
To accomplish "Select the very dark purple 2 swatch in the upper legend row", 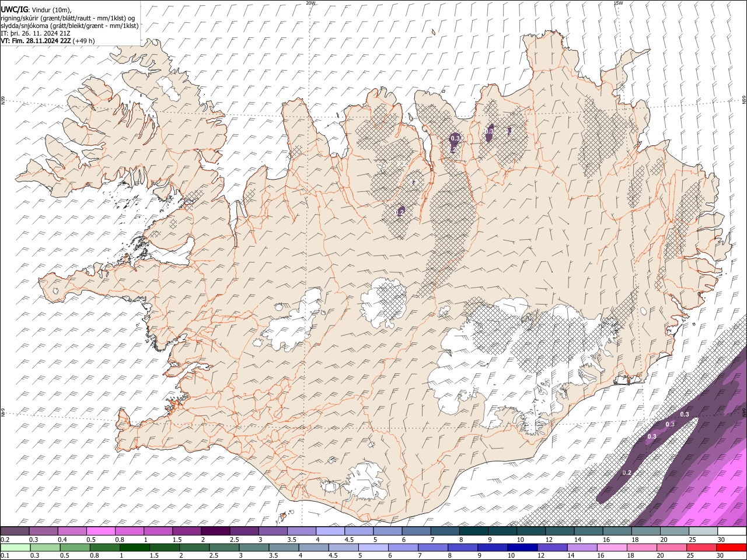I will coord(215,531).
